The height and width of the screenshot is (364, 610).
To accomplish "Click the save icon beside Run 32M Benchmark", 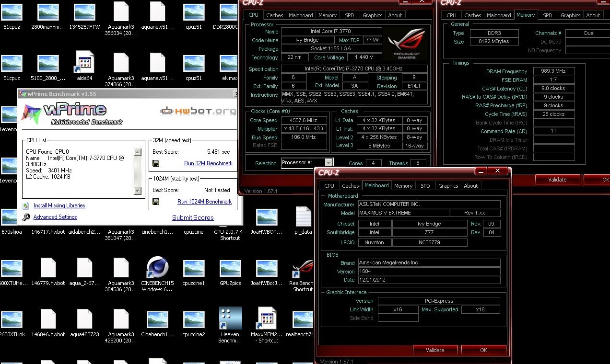I will [x=156, y=163].
